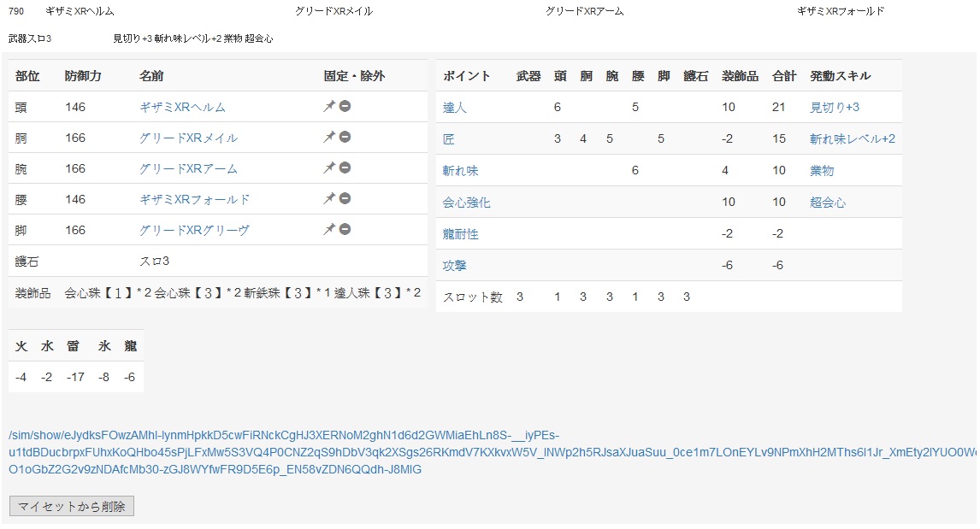
Task: Click the マイセットから削除 button
Action: (x=72, y=507)
